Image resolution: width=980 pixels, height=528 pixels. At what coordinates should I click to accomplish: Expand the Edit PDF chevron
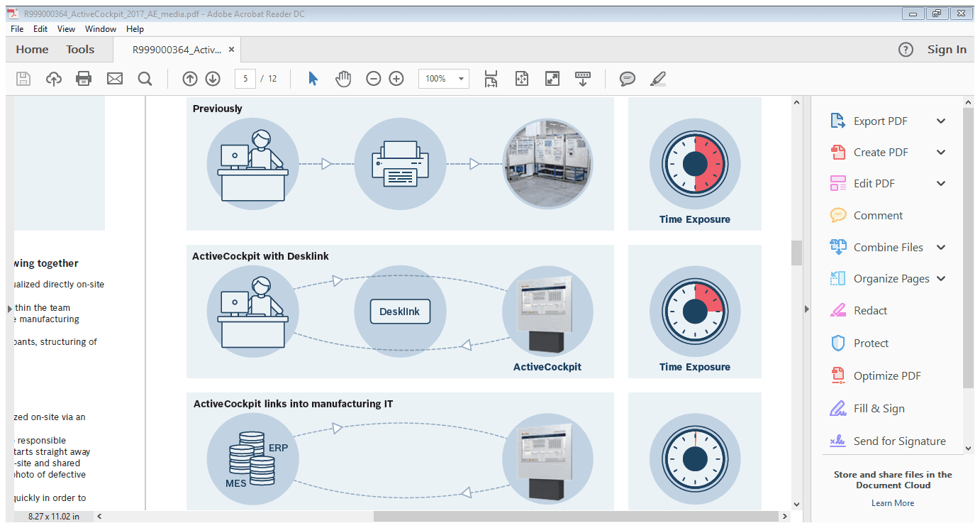(941, 183)
